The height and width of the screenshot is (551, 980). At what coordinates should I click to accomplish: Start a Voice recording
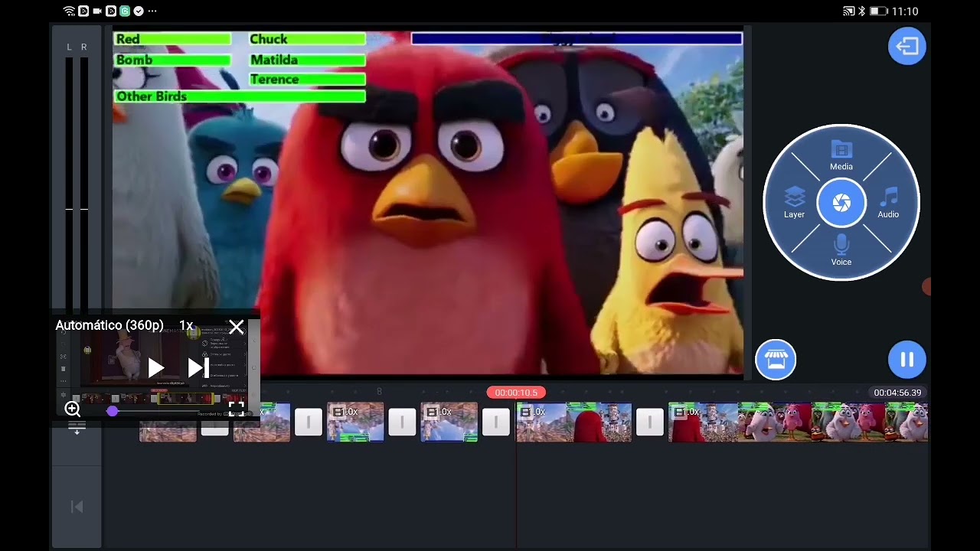pyautogui.click(x=841, y=251)
